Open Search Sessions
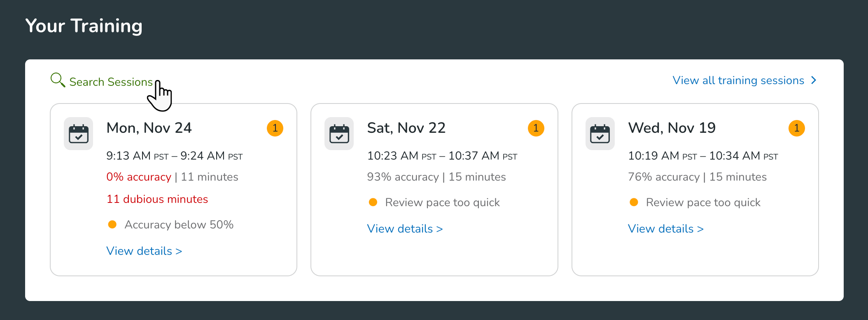Screen dimensions: 868x320 111,82
